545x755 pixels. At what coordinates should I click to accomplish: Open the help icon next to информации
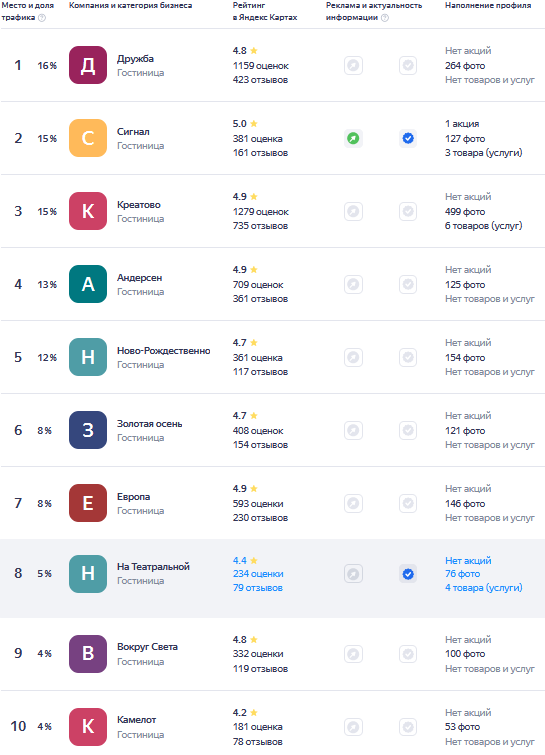tap(385, 18)
